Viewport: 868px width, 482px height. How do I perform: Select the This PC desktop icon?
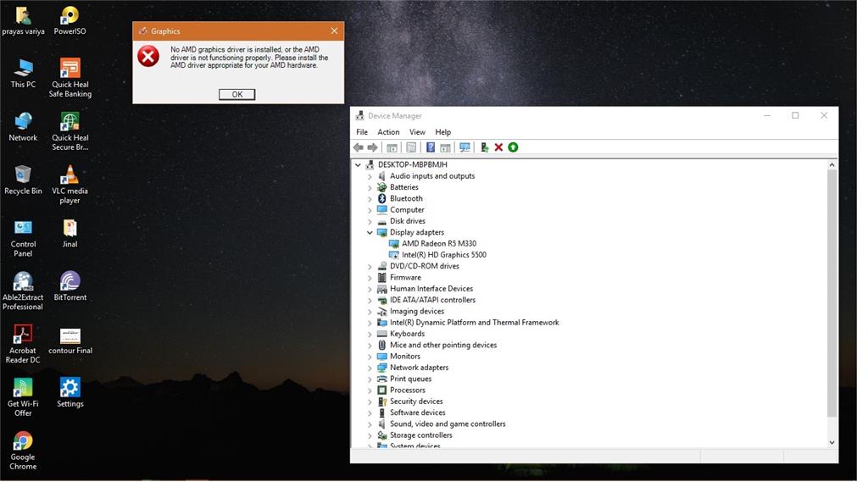23,75
